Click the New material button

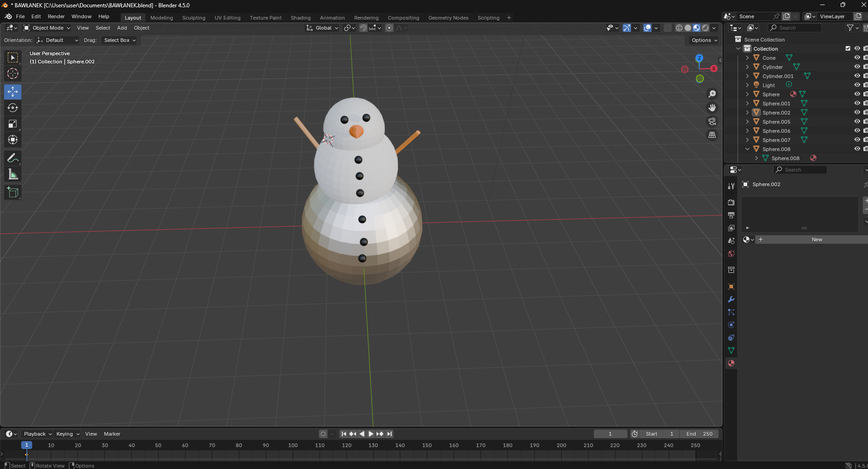click(816, 240)
